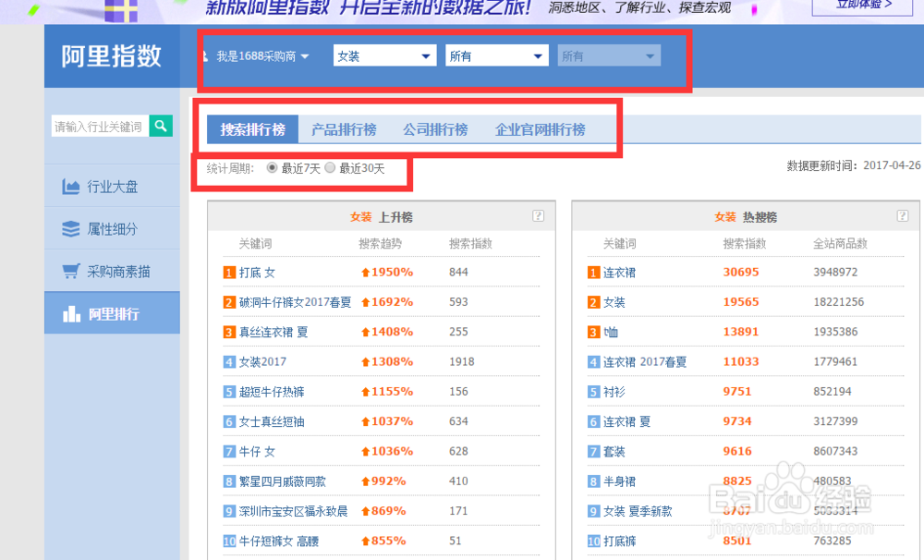Open keyword 打底 女 in 上升榜
924x560 pixels.
[x=257, y=273]
